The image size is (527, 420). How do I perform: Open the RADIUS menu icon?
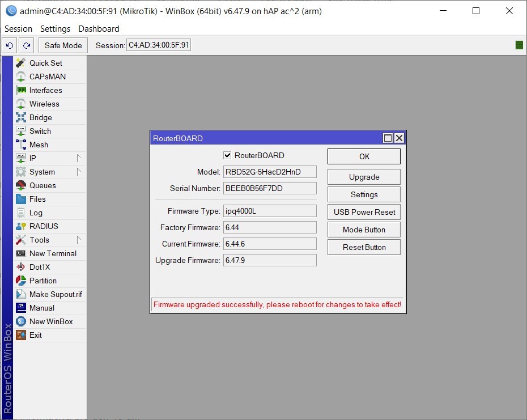point(21,226)
